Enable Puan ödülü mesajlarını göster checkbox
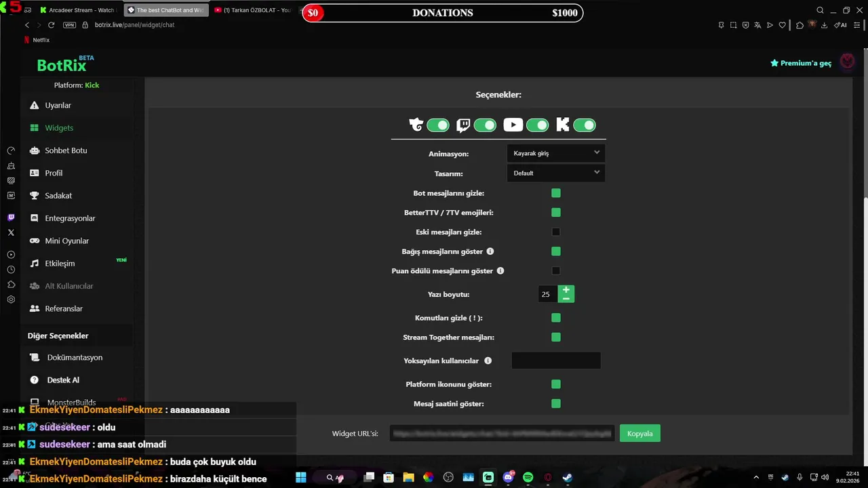The width and height of the screenshot is (868, 488). pyautogui.click(x=556, y=271)
